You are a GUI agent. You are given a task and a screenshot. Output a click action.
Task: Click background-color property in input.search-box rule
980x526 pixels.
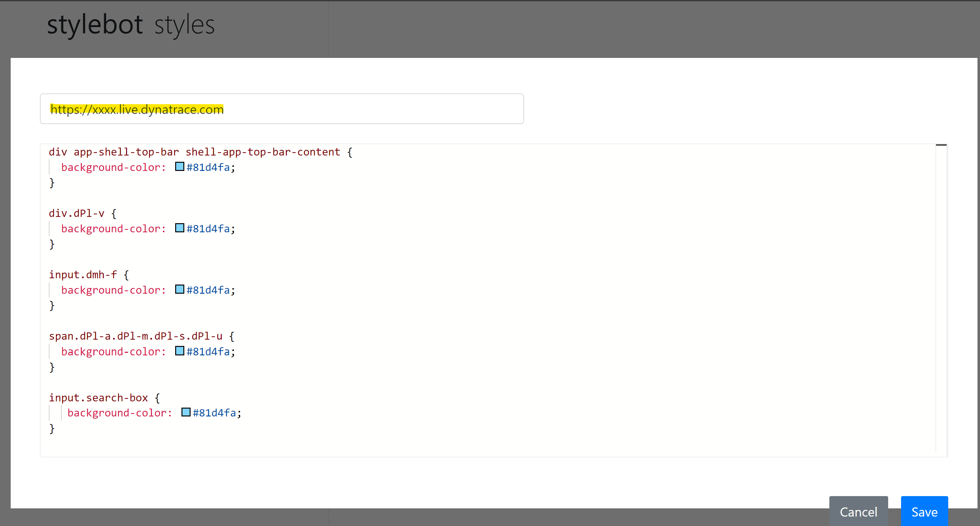(x=120, y=413)
